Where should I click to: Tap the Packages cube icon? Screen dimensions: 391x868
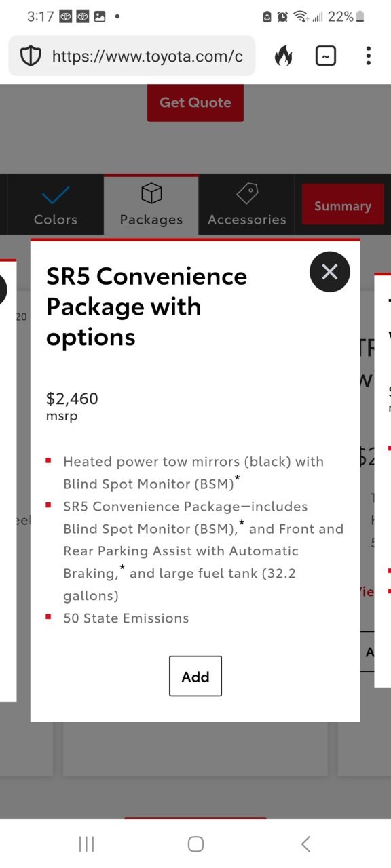[x=151, y=194]
